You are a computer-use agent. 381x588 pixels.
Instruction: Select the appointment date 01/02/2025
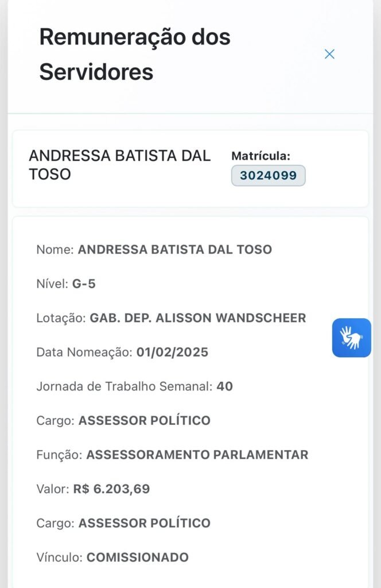pos(172,352)
